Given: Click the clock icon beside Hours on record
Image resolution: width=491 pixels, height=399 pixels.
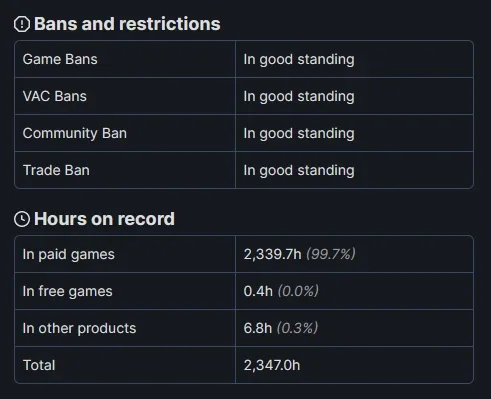Looking at the screenshot, I should 22,219.
